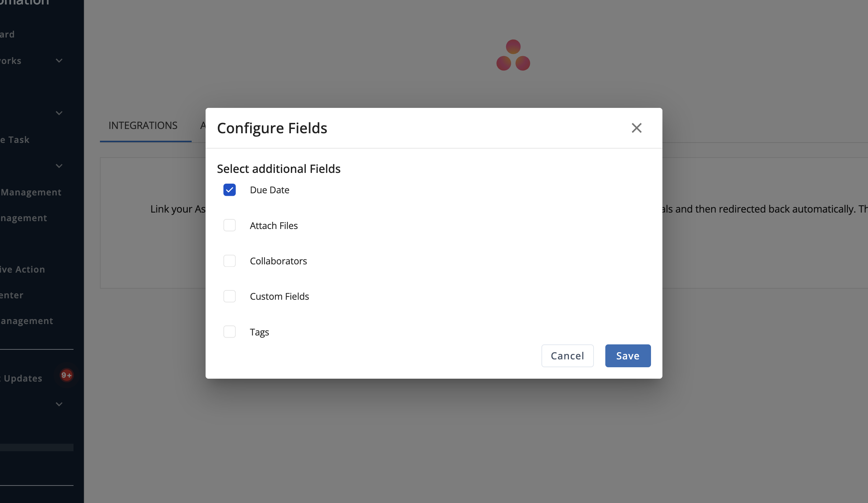Open the Task sidebar menu entry

tap(15, 140)
